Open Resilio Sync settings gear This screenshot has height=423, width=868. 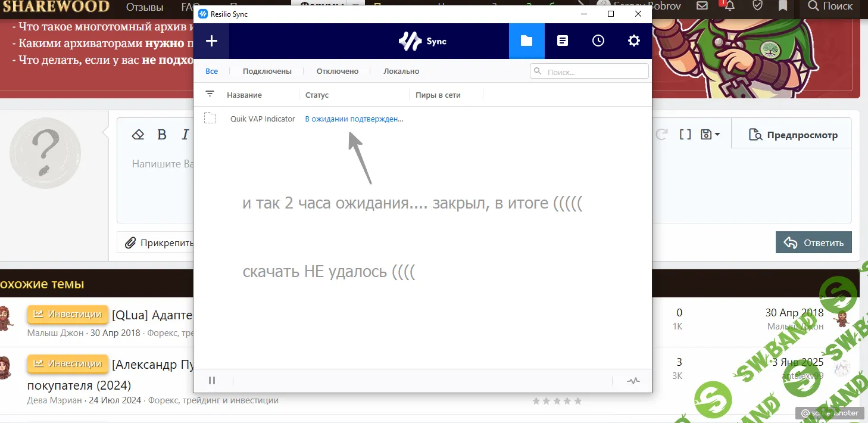coord(634,41)
